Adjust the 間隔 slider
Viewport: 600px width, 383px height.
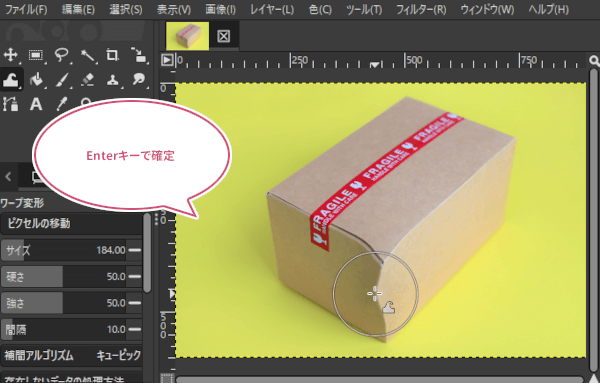pyautogui.click(x=63, y=329)
